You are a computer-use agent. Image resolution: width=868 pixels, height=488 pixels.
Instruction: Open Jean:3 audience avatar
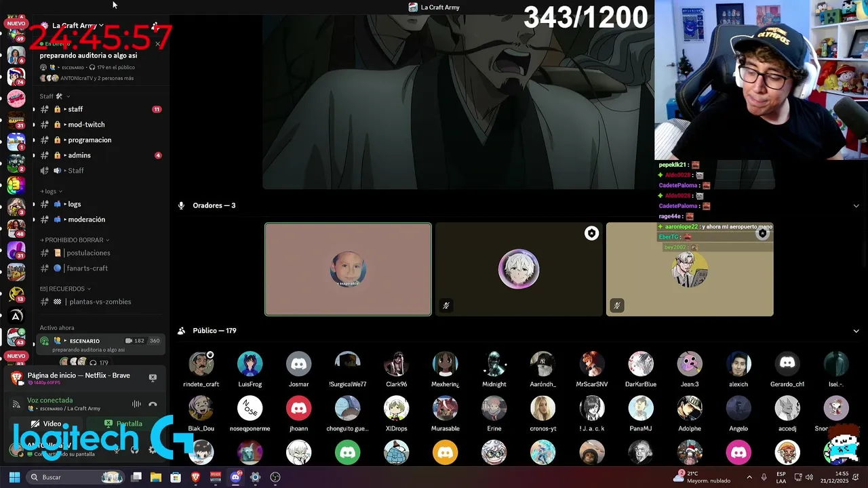690,364
